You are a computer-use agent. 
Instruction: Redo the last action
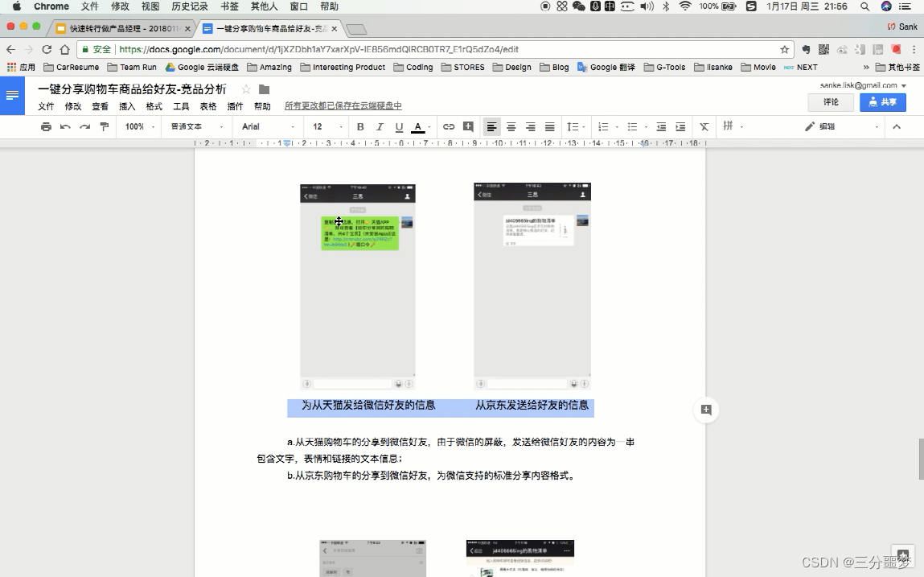(x=85, y=126)
